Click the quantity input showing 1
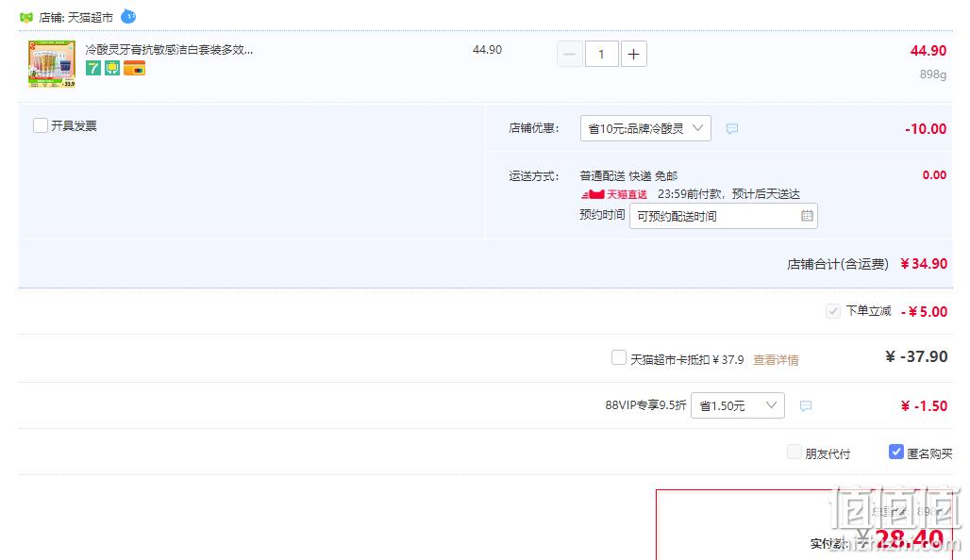Image resolution: width=970 pixels, height=560 pixels. [x=601, y=55]
